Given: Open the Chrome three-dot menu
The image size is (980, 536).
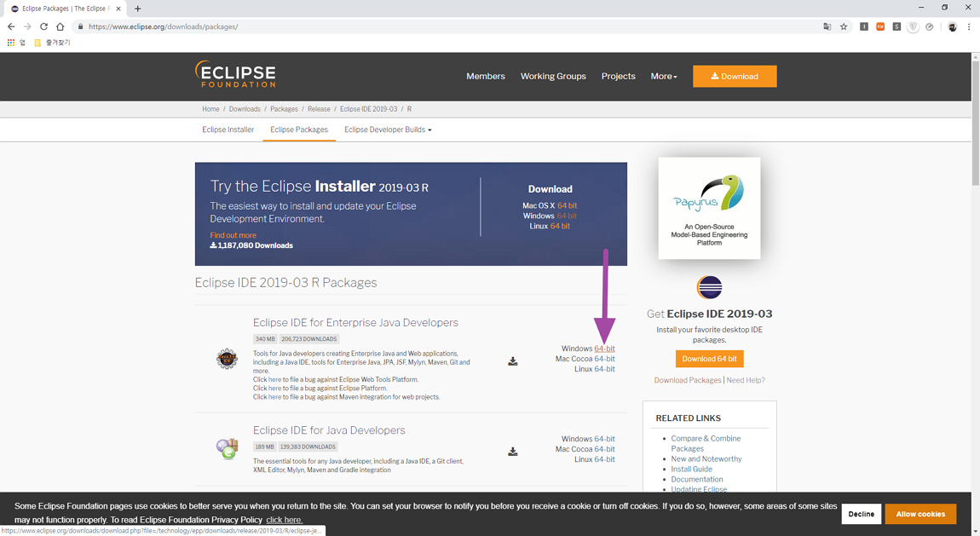Looking at the screenshot, I should pos(969,27).
